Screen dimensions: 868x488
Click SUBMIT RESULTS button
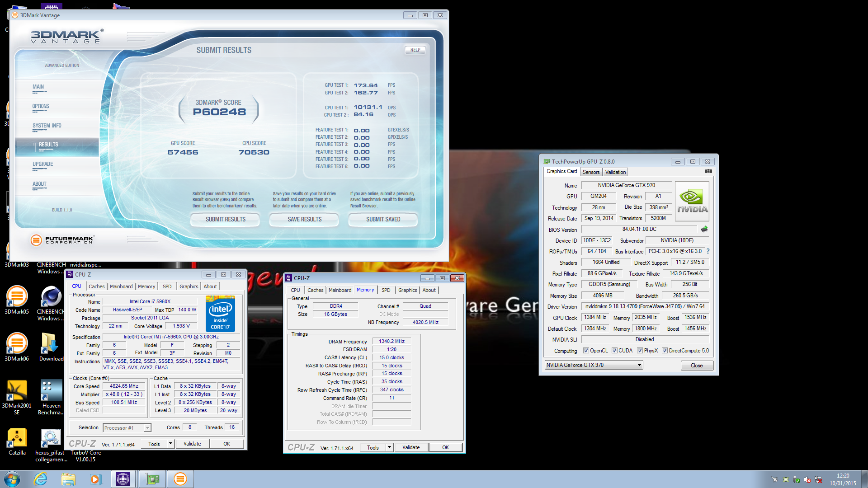tap(225, 219)
